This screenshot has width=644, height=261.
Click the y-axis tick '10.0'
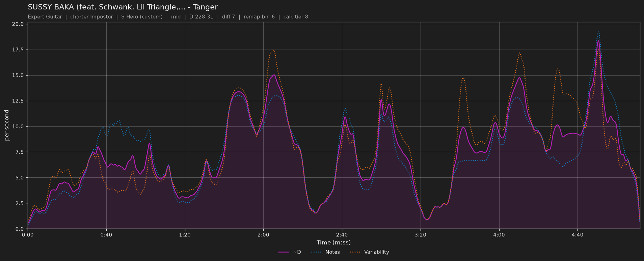(x=18, y=127)
